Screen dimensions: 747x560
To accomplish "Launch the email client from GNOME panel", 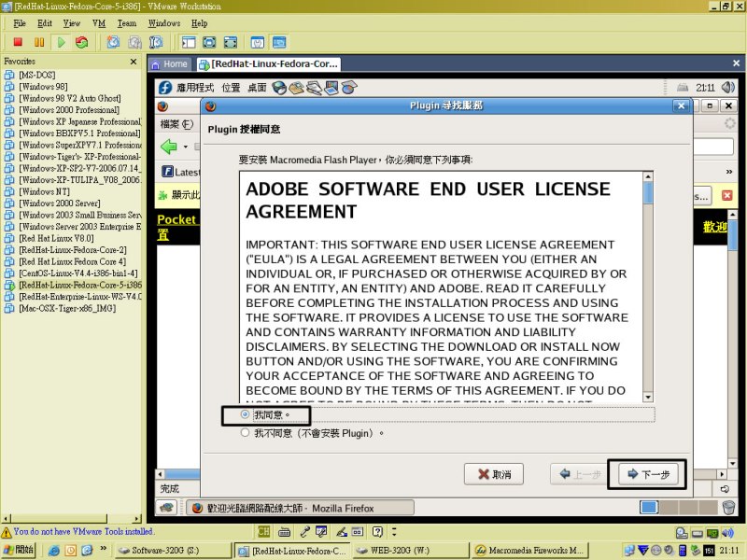I will pyautogui.click(x=296, y=88).
